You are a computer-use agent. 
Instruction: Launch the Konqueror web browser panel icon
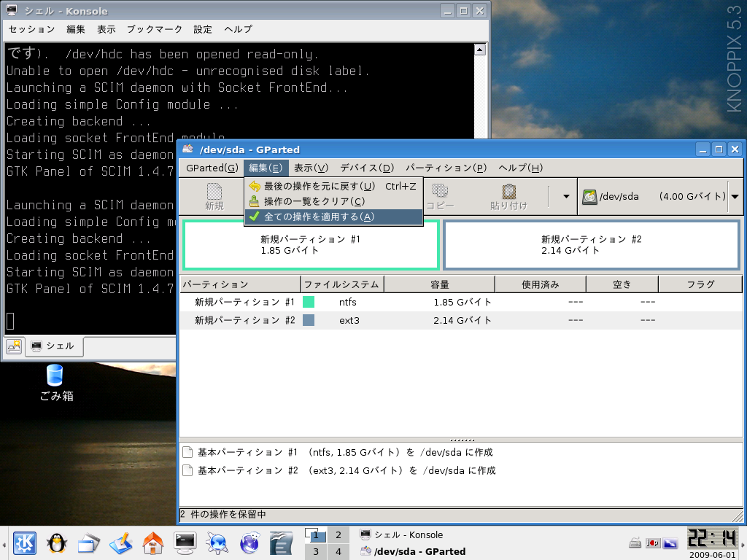pos(217,543)
